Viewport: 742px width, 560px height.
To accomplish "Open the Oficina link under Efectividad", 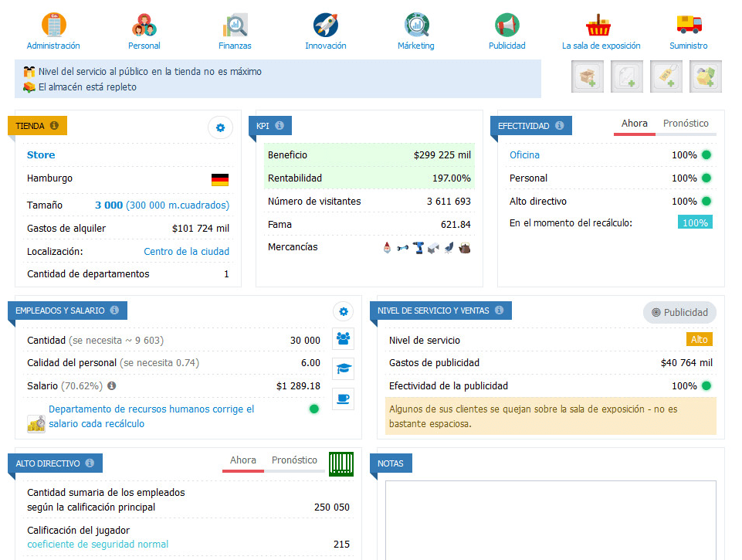I will click(524, 155).
